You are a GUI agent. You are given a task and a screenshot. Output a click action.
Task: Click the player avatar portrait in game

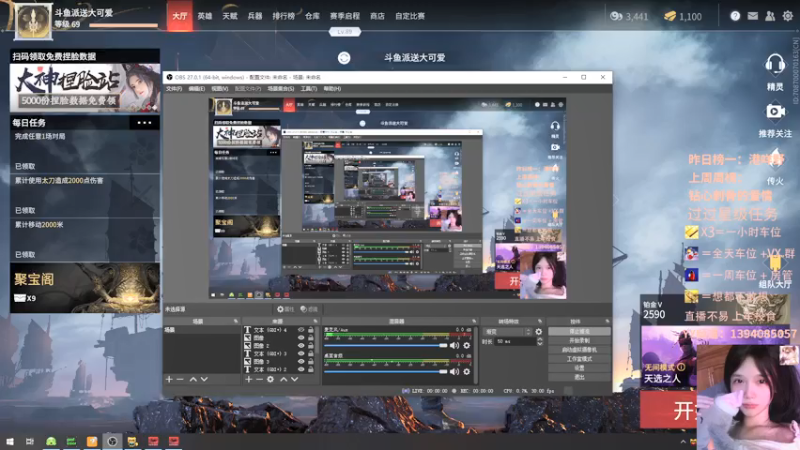coord(33,21)
